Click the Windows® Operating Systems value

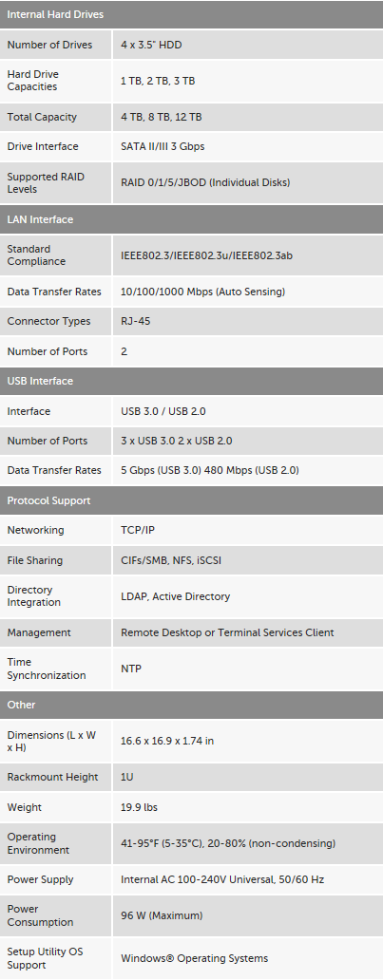194,958
